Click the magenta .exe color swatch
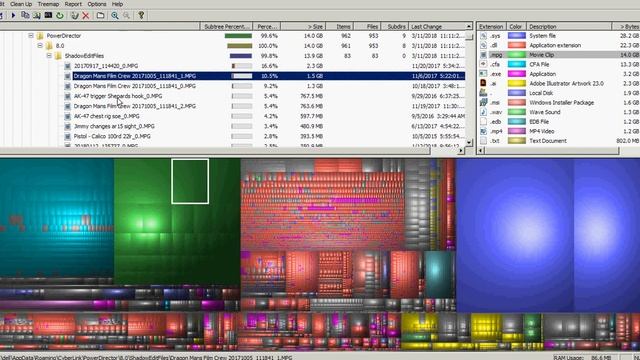This screenshot has height=360, width=640. [516, 74]
